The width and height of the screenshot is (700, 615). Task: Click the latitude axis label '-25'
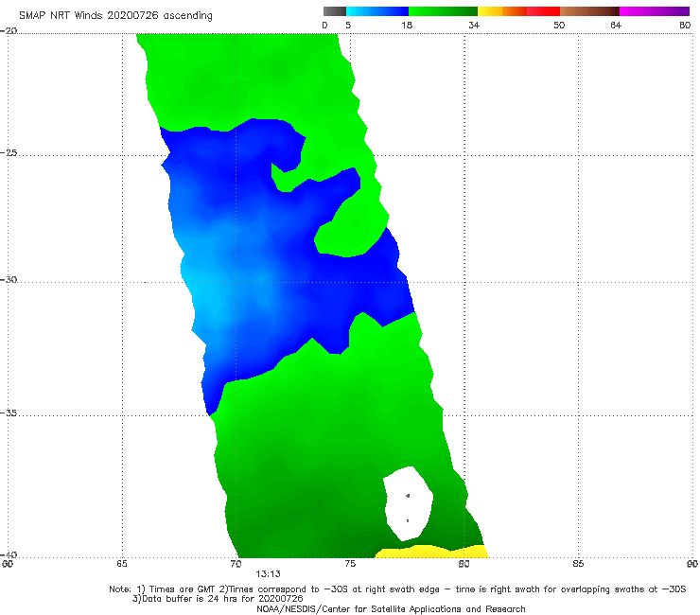(x=9, y=152)
